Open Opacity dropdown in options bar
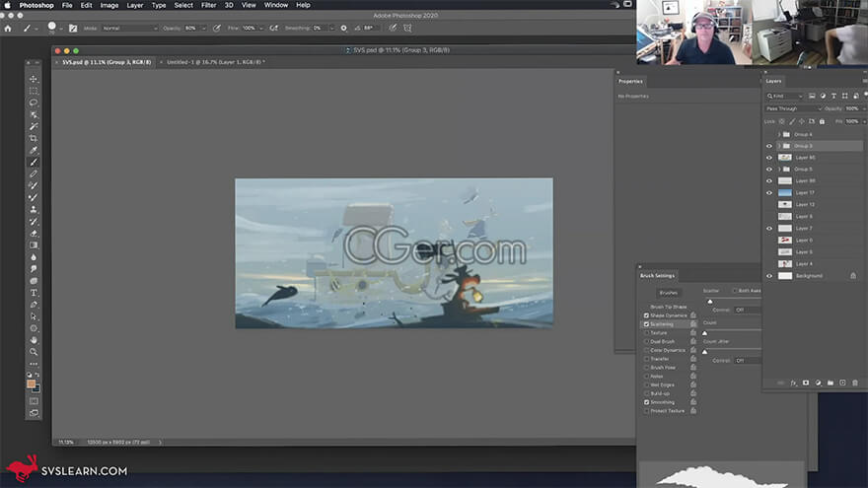868x488 pixels. 204,29
